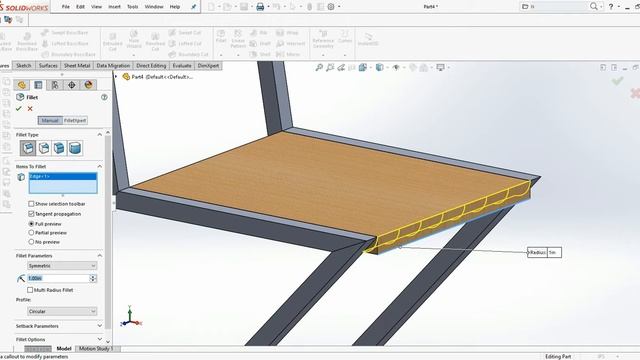Click the Zoom to Area icon
Viewport: 640px width, 360px height.
(x=330, y=67)
